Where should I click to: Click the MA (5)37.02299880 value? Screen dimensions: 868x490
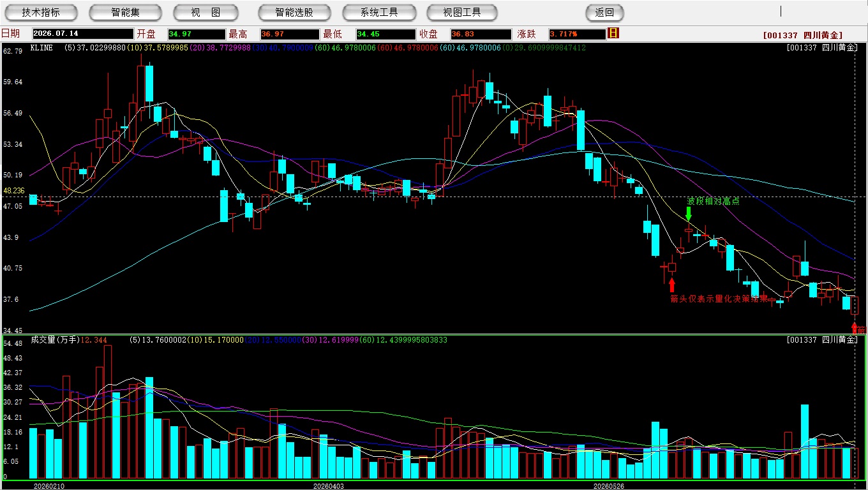94,48
